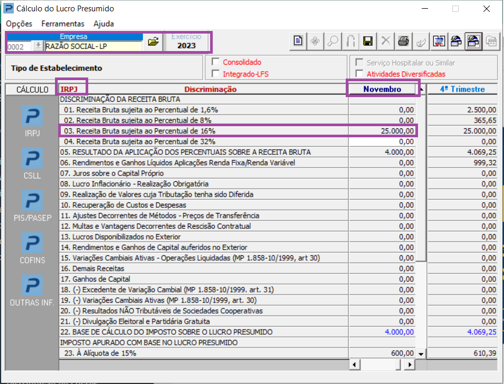The height and width of the screenshot is (384, 504).
Task: Click the Exercício 2023 year field
Action: [x=186, y=46]
